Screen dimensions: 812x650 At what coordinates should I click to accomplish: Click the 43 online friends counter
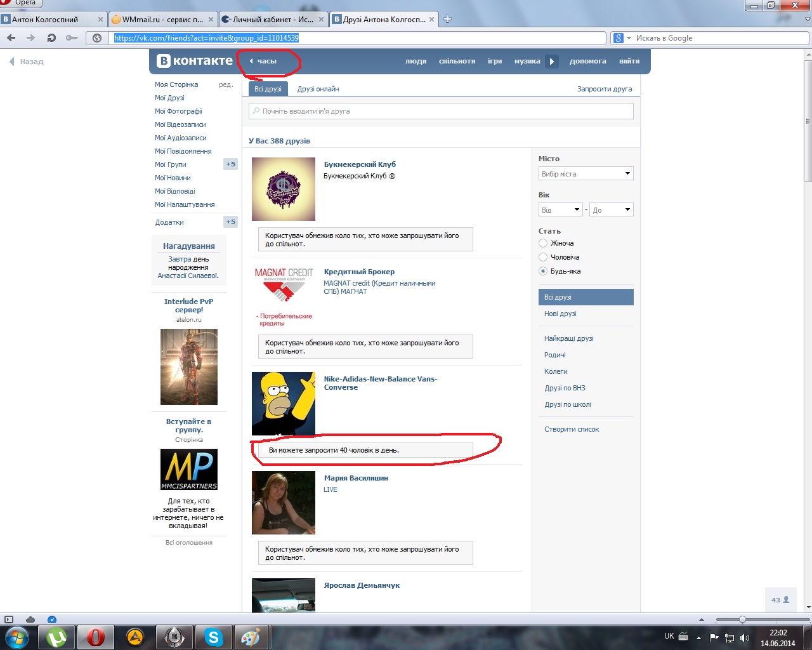[x=781, y=600]
